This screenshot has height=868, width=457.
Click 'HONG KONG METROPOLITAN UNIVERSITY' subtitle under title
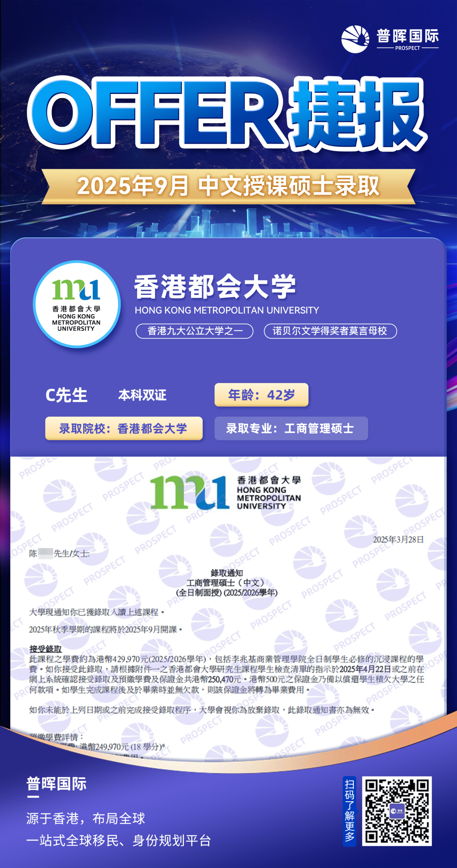[227, 310]
